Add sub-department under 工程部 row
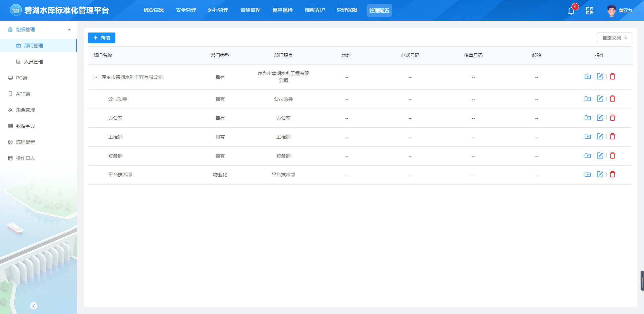Image resolution: width=644 pixels, height=314 pixels. [587, 136]
